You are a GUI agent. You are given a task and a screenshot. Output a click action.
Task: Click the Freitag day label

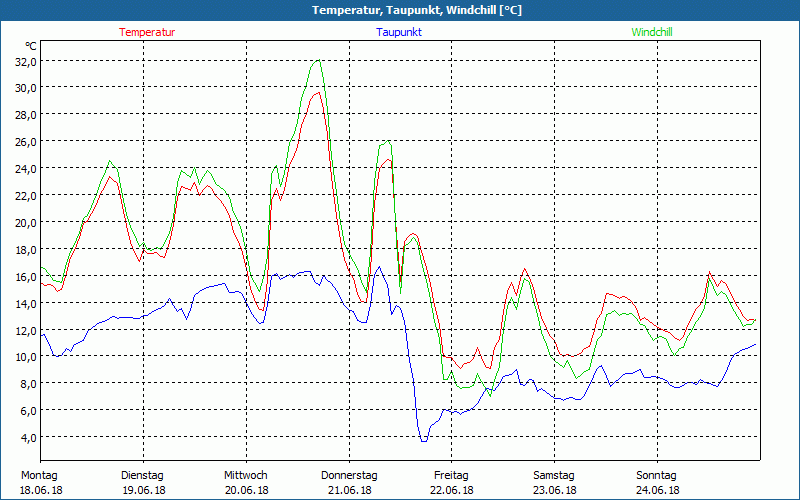click(451, 476)
